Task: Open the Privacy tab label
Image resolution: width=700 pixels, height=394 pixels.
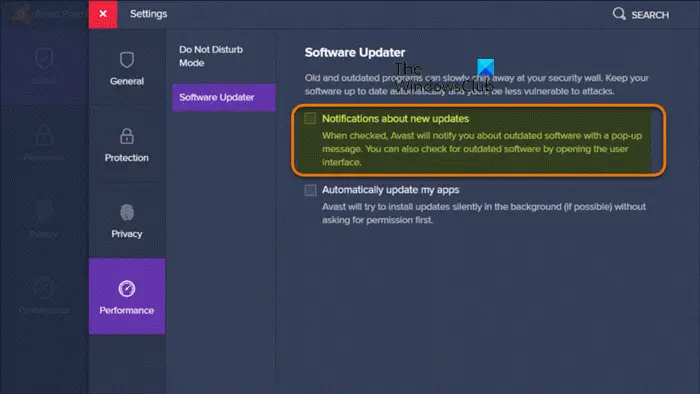Action: pyautogui.click(x=127, y=234)
